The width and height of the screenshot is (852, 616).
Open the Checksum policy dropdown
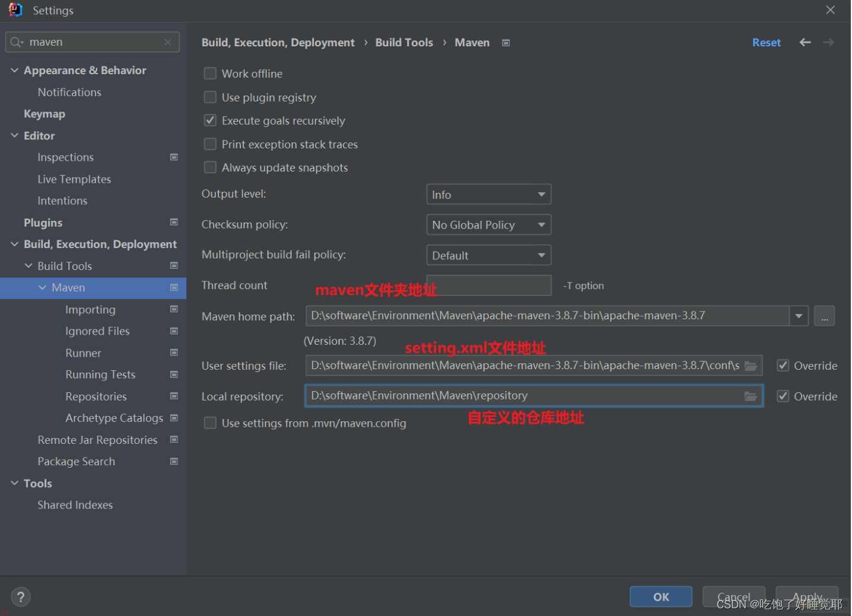[489, 225]
